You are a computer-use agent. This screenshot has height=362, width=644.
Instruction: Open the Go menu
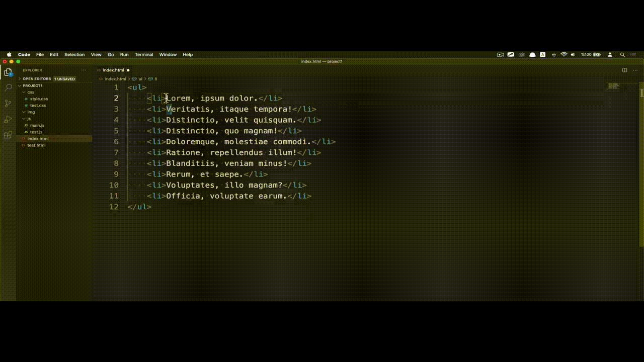coord(111,54)
